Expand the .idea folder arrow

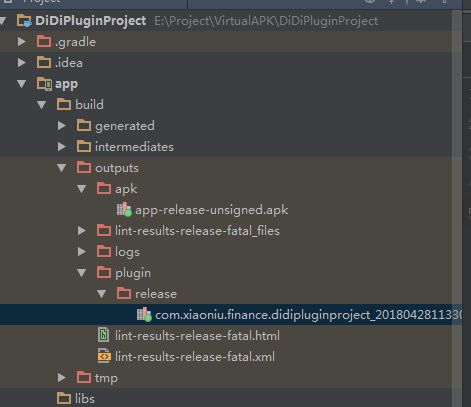pyautogui.click(x=22, y=63)
